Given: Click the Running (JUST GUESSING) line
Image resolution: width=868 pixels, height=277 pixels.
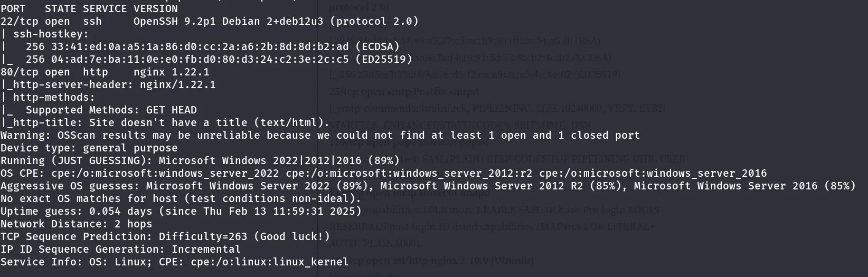Looking at the screenshot, I should point(200,160).
